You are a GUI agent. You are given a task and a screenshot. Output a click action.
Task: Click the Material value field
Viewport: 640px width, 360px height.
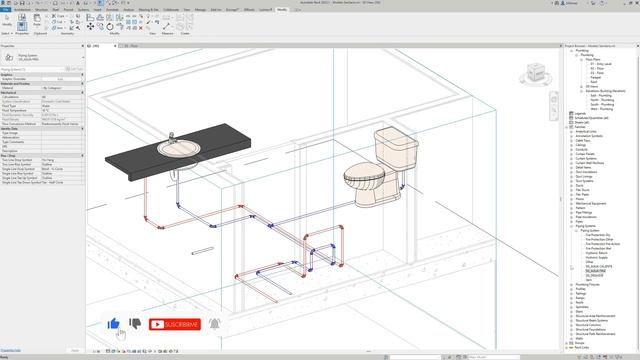[x=62, y=88]
